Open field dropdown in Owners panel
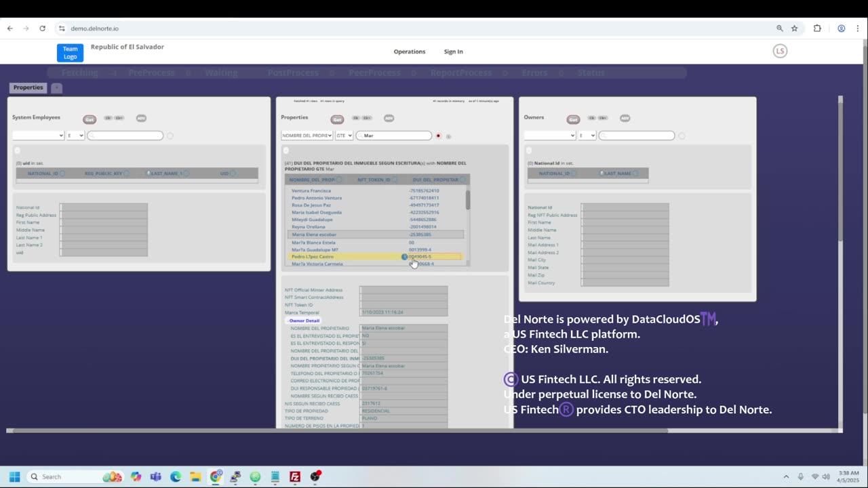 point(550,136)
